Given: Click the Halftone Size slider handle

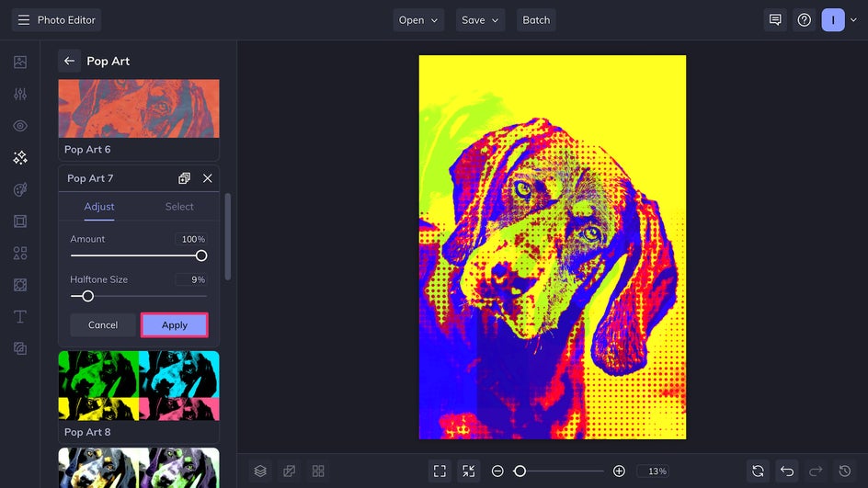Looking at the screenshot, I should click(87, 296).
